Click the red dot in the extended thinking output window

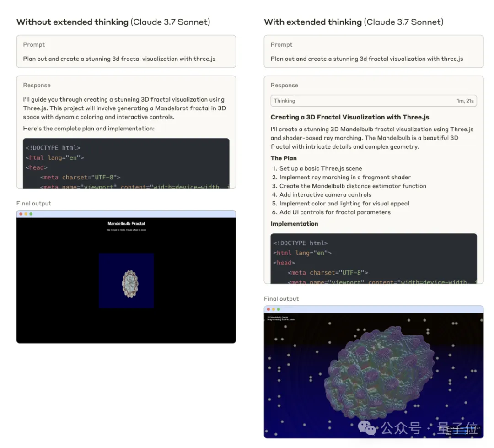[x=268, y=309]
